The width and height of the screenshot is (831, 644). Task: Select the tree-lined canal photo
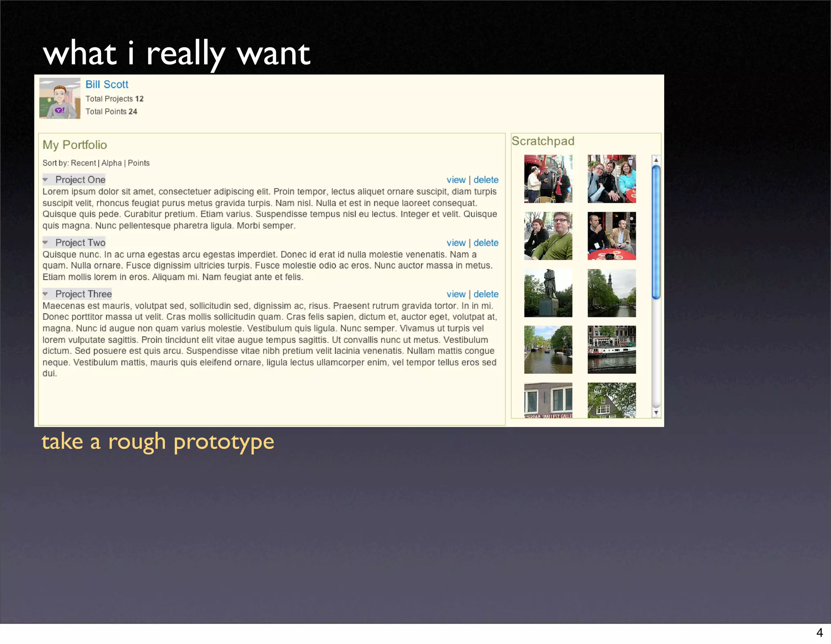[x=548, y=349]
